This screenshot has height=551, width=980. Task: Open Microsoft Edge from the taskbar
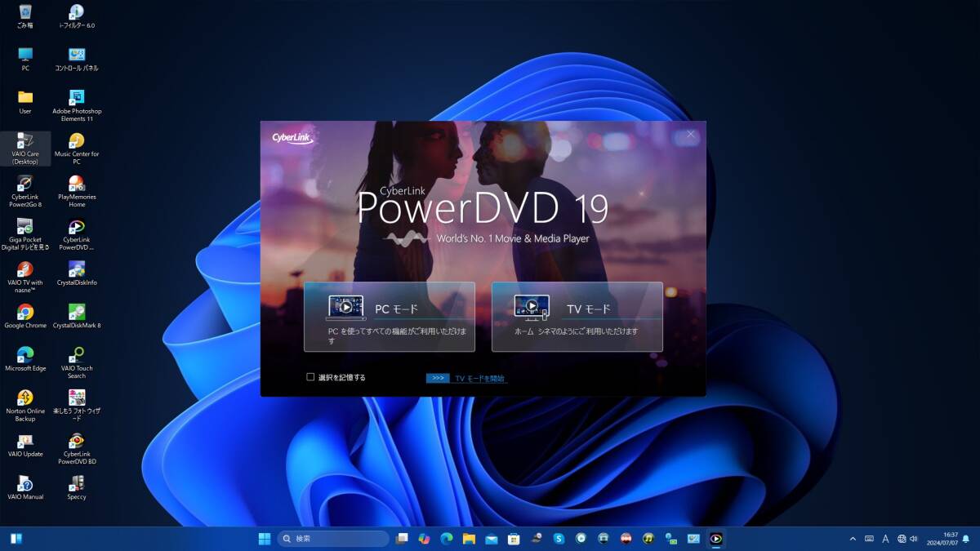(447, 539)
